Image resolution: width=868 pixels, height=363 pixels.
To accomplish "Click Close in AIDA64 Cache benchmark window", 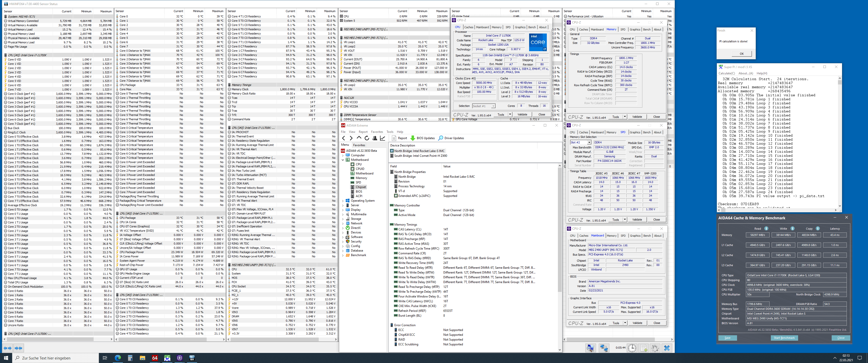I will tap(841, 338).
